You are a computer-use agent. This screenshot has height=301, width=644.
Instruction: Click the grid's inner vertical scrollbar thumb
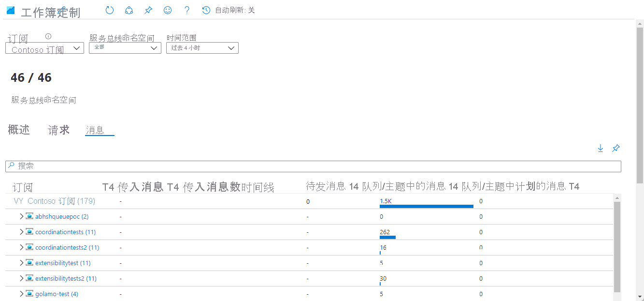coord(617,247)
